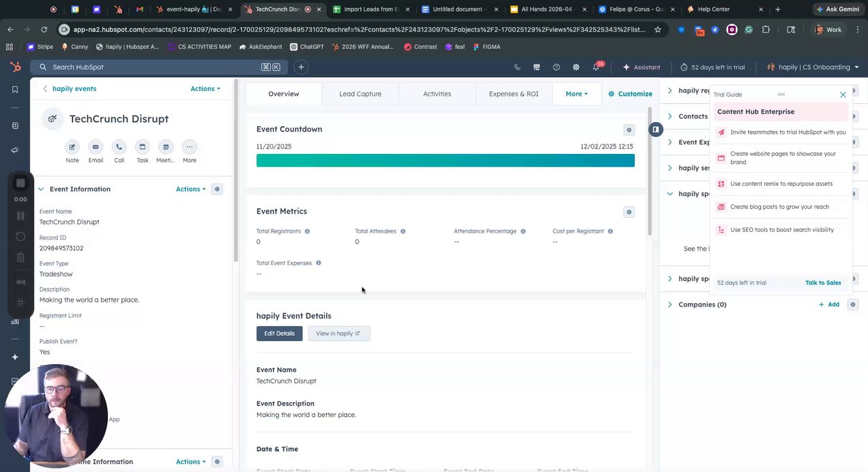868x472 pixels.
Task: Click the Call action icon
Action: 119,147
